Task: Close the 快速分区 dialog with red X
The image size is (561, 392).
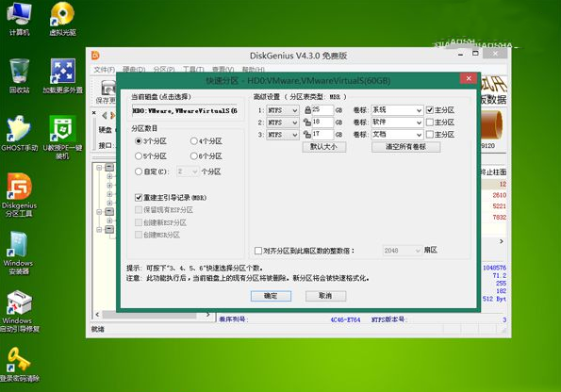Action: tap(469, 78)
